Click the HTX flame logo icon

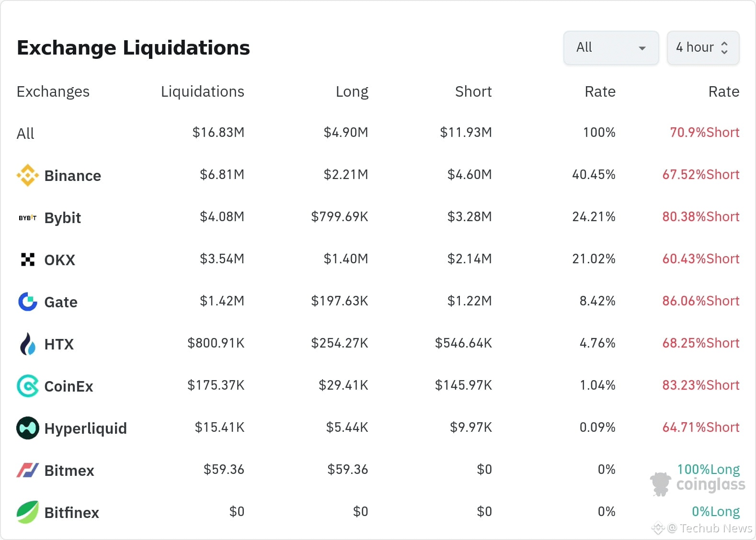point(27,344)
